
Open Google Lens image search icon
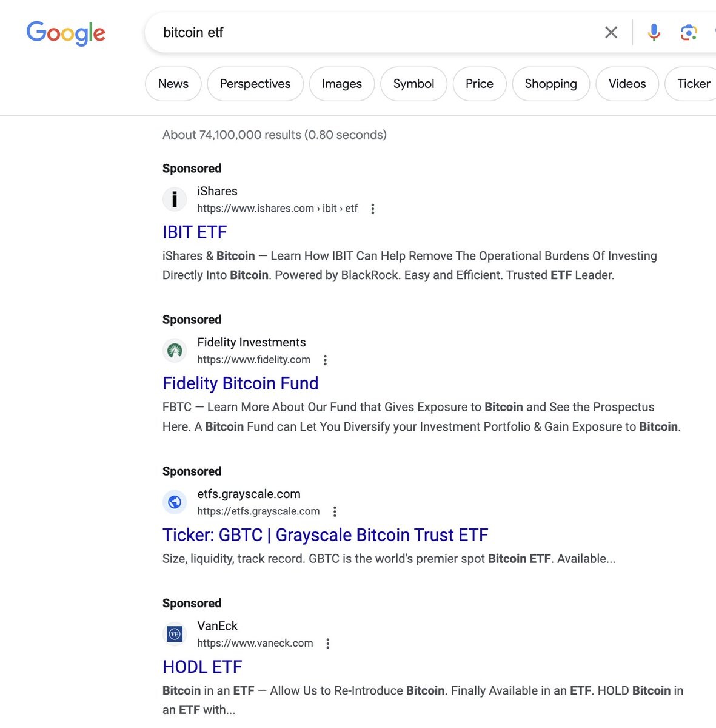(688, 32)
